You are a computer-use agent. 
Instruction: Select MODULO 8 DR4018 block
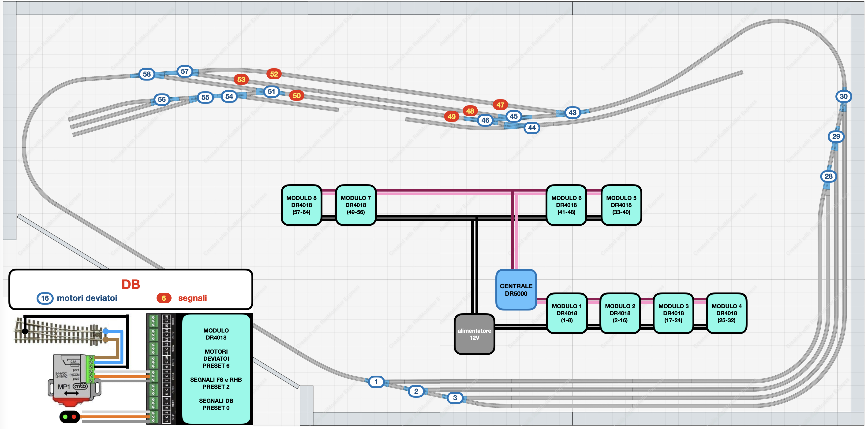pyautogui.click(x=301, y=205)
